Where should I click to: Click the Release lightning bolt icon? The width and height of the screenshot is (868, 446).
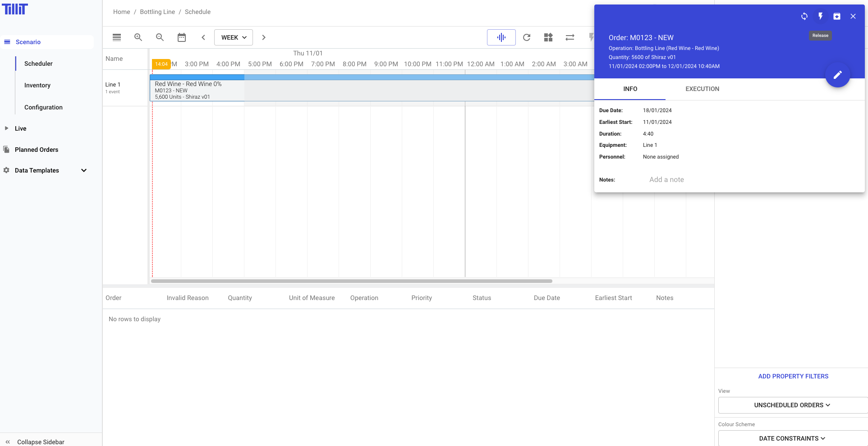pyautogui.click(x=820, y=16)
